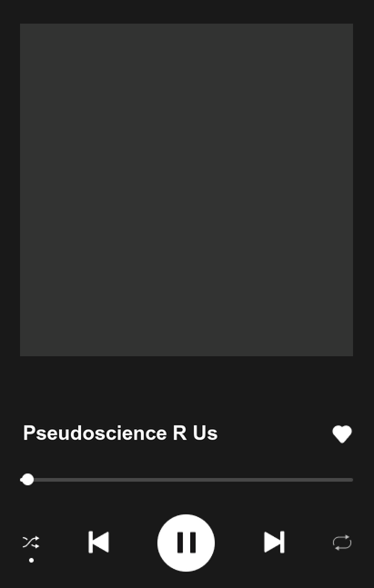Seek near the end of the track bar
This screenshot has width=374, height=588.
tap(344, 480)
